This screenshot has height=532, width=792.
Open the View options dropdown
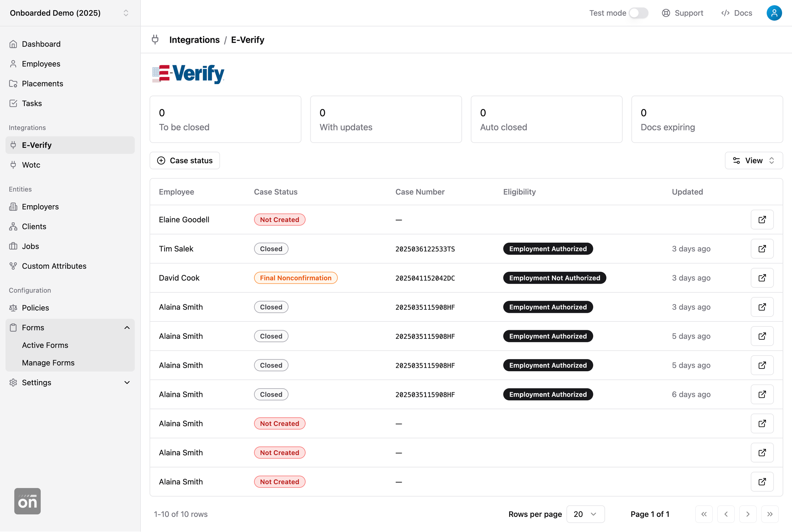[x=754, y=160]
